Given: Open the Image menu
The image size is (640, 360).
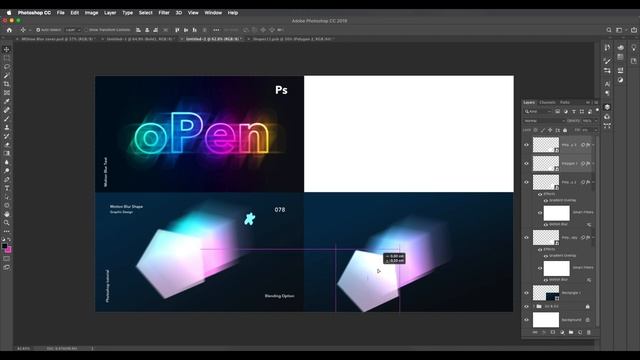Looking at the screenshot, I should tap(91, 13).
